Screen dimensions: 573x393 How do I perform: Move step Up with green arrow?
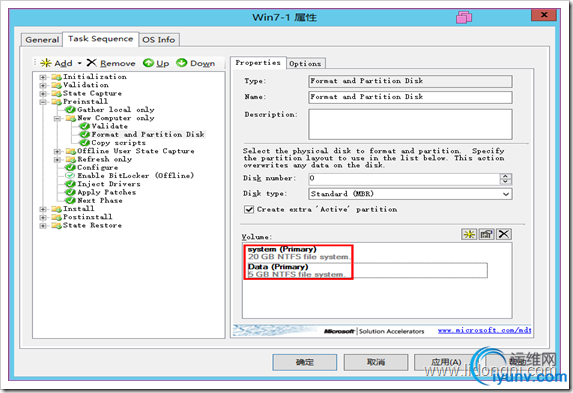pyautogui.click(x=156, y=63)
